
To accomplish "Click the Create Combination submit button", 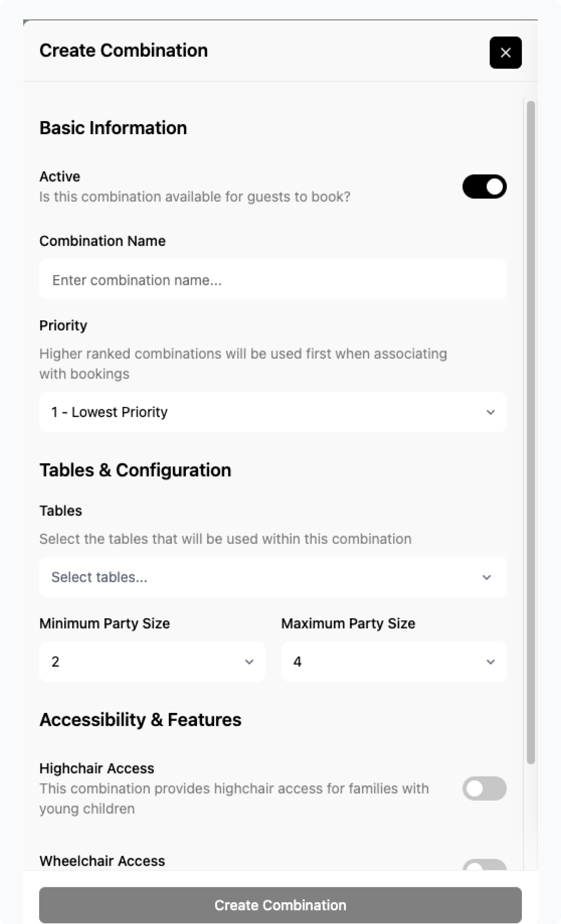I will point(280,905).
